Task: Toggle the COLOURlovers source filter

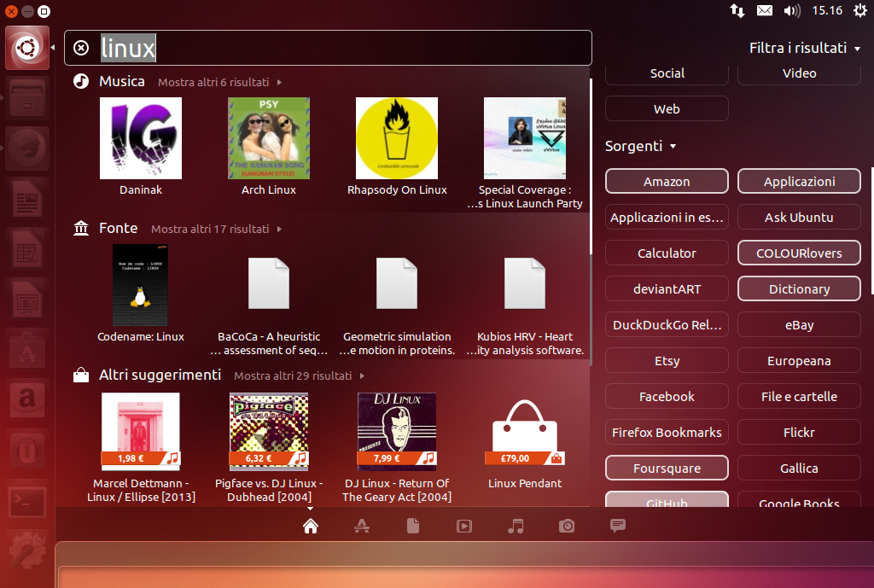Action: (x=799, y=253)
